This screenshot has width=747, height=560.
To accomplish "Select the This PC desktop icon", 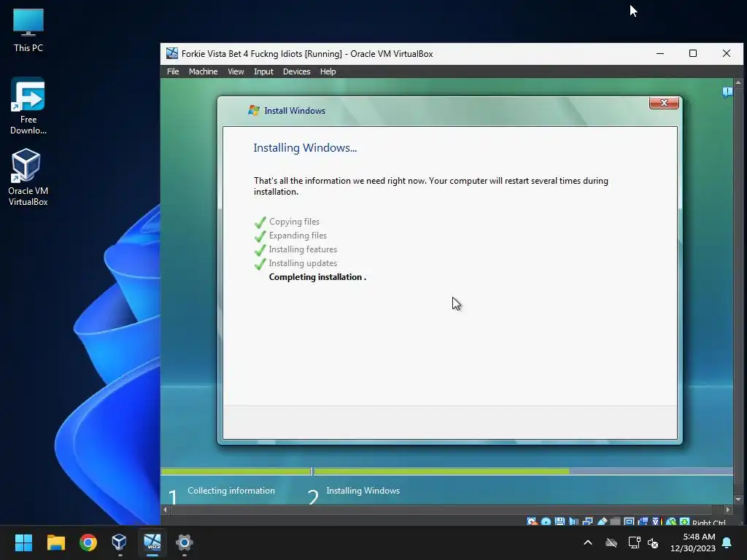I will (28, 30).
